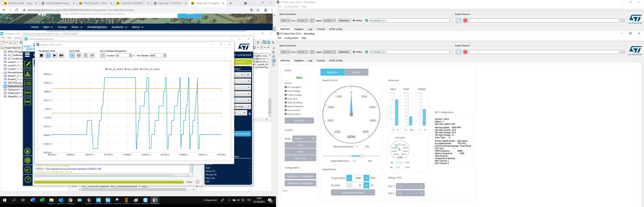Cancel the CubeProgrammer progress with red X
The image size is (644, 207).
pyautogui.click(x=197, y=182)
